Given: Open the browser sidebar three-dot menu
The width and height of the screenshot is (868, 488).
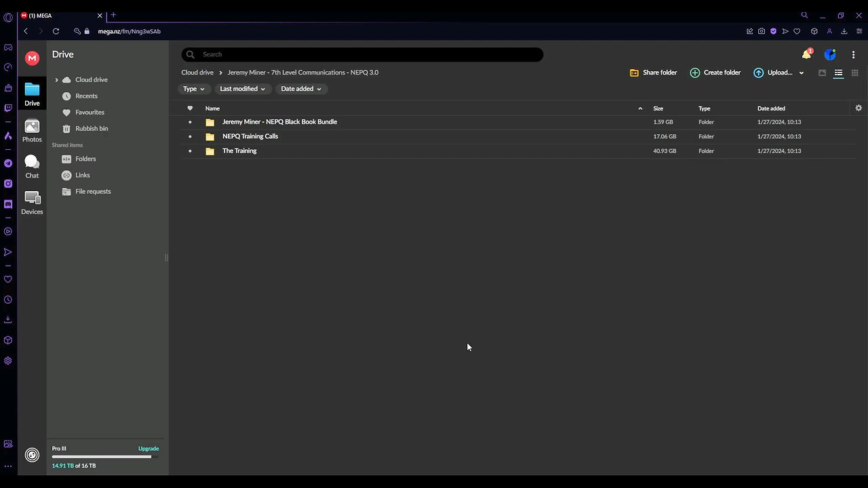Looking at the screenshot, I should pyautogui.click(x=8, y=466).
